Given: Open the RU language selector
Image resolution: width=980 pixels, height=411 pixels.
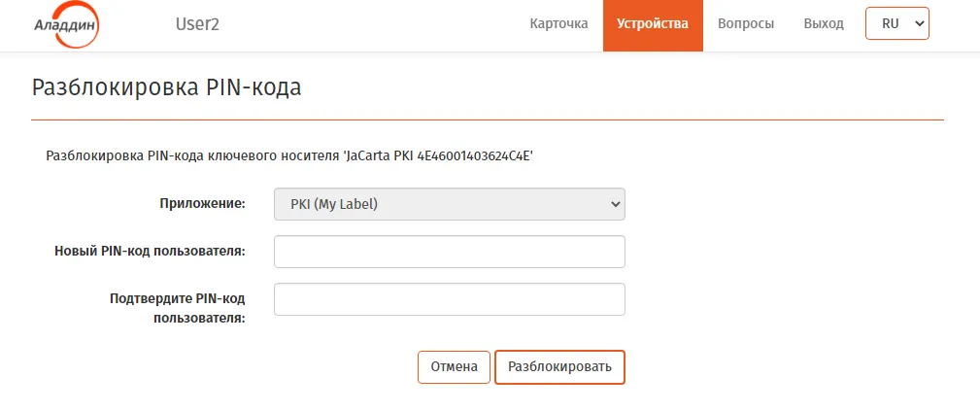Looking at the screenshot, I should tap(896, 23).
